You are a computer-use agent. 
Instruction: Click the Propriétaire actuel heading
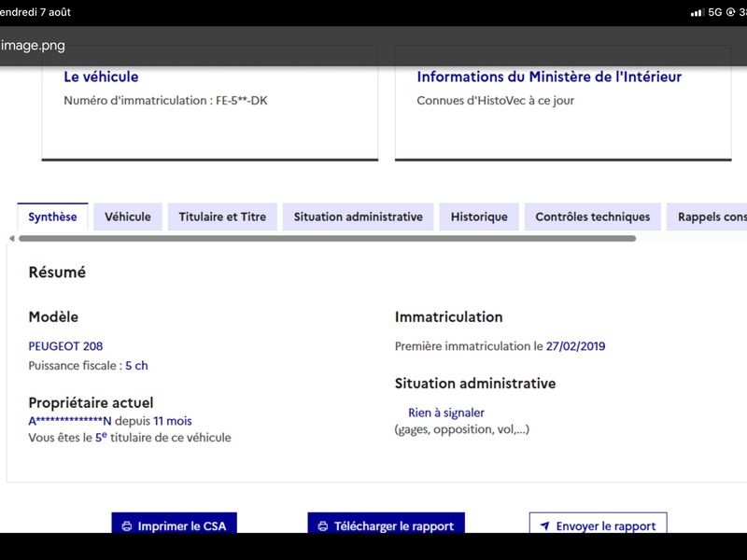point(91,403)
